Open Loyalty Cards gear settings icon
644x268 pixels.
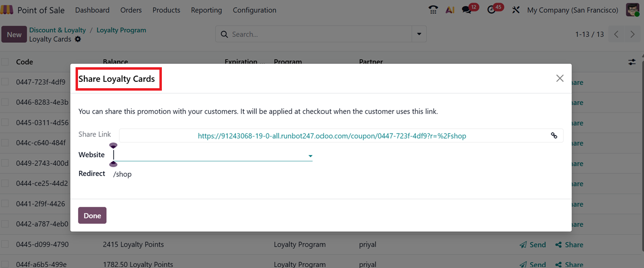(78, 39)
